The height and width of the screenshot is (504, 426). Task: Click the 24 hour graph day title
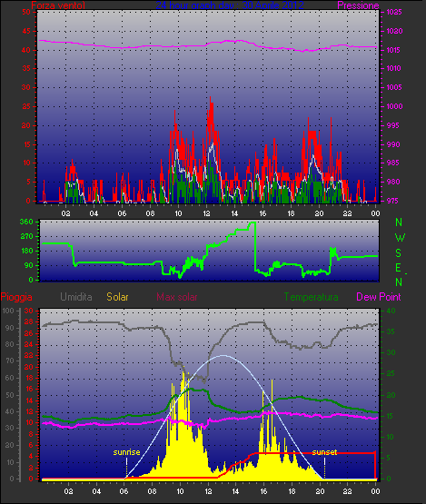point(230,5)
